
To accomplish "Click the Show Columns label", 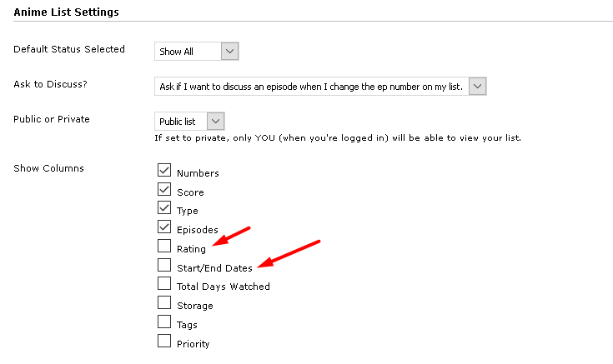I will 48,168.
